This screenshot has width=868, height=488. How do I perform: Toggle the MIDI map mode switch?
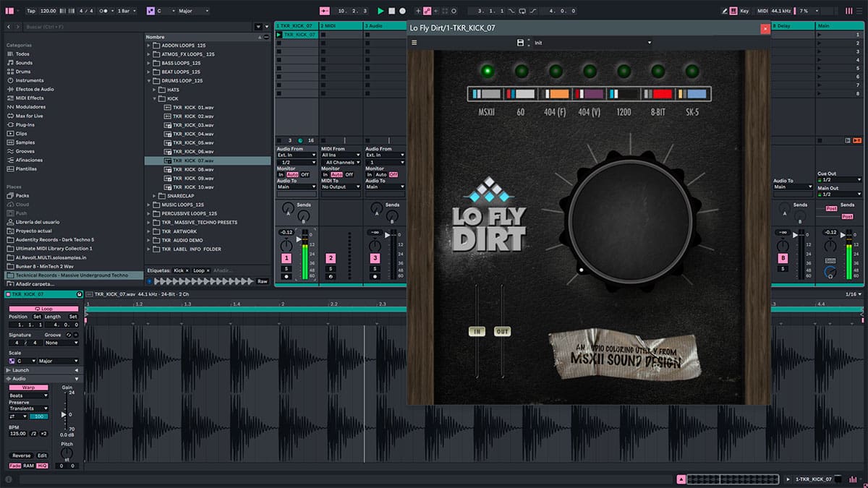point(761,11)
